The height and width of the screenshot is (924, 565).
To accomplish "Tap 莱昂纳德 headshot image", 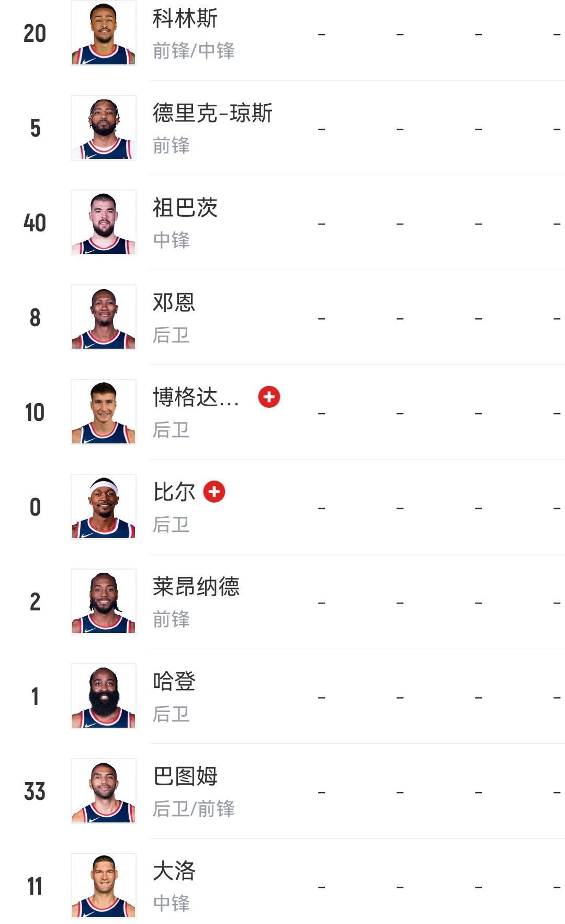I will click(x=104, y=602).
